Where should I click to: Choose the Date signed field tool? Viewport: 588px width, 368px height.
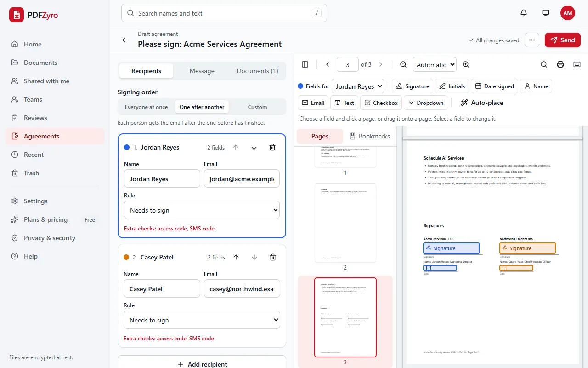(x=494, y=86)
